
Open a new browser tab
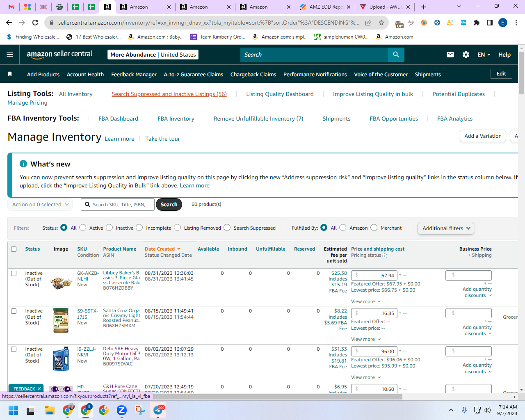click(424, 7)
